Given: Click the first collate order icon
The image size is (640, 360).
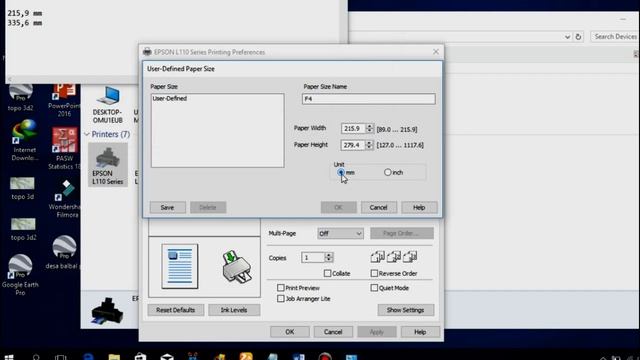Looking at the screenshot, I should 378,257.
